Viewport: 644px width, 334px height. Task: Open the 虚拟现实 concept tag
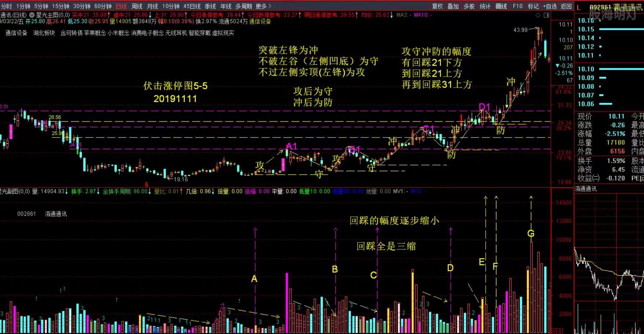point(223,33)
